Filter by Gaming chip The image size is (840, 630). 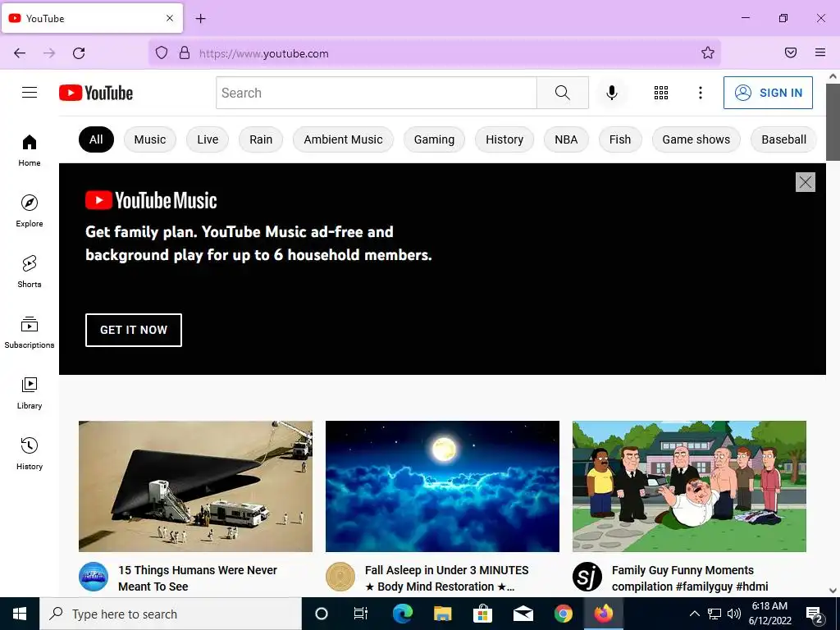434,139
